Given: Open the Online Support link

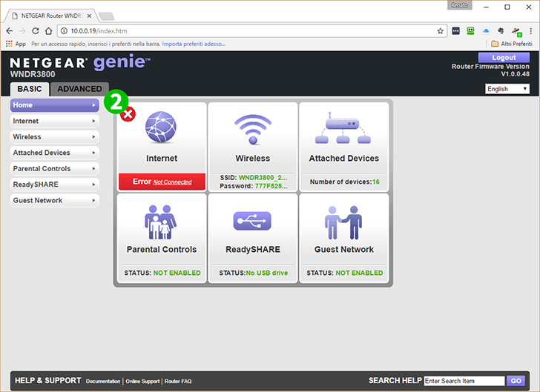Looking at the screenshot, I should [x=142, y=382].
